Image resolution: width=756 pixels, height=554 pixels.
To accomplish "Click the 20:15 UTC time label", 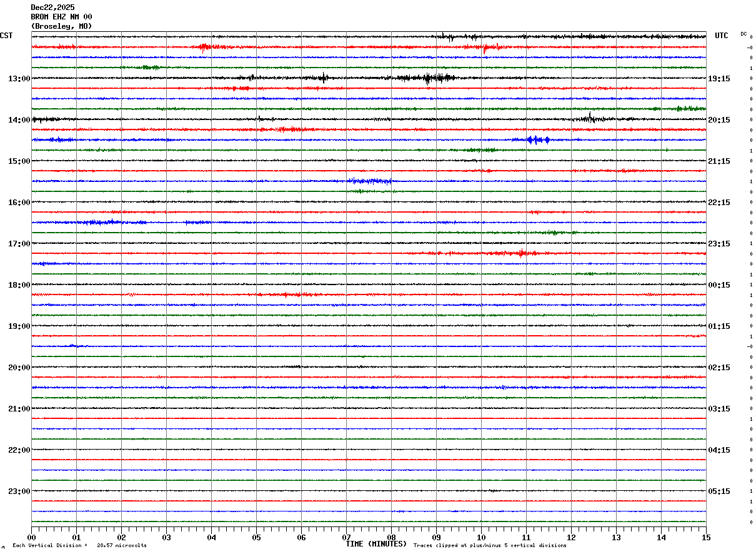I will 719,120.
